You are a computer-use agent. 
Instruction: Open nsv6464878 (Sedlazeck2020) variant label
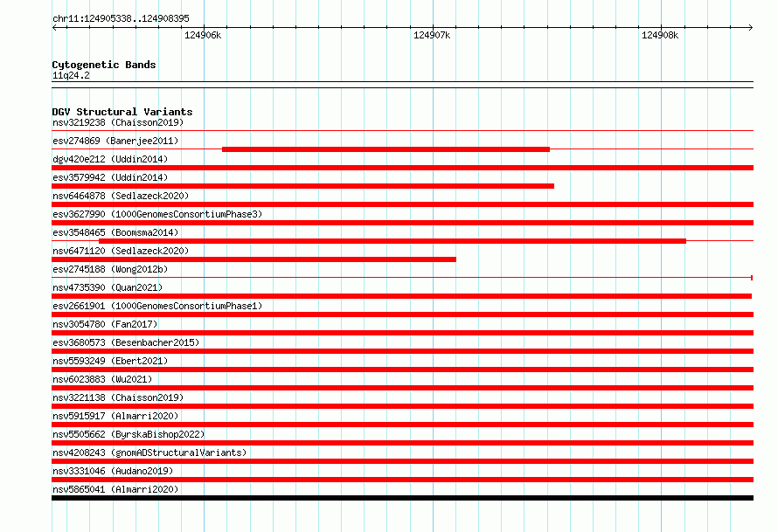click(121, 196)
